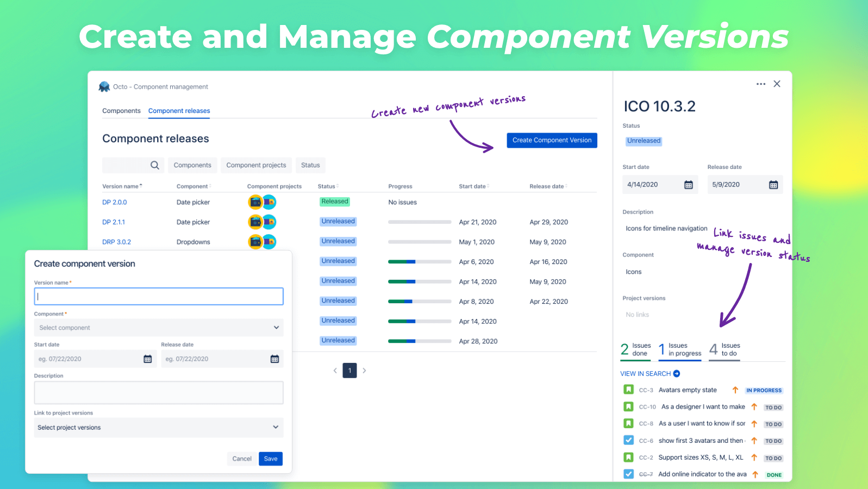Click Icons value under Component
This screenshot has height=489, width=868.
tap(634, 272)
